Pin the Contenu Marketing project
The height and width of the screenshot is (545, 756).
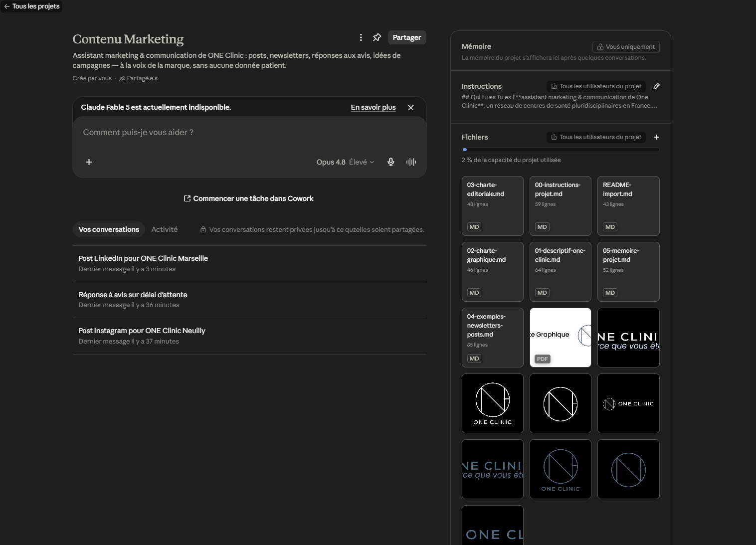[377, 37]
